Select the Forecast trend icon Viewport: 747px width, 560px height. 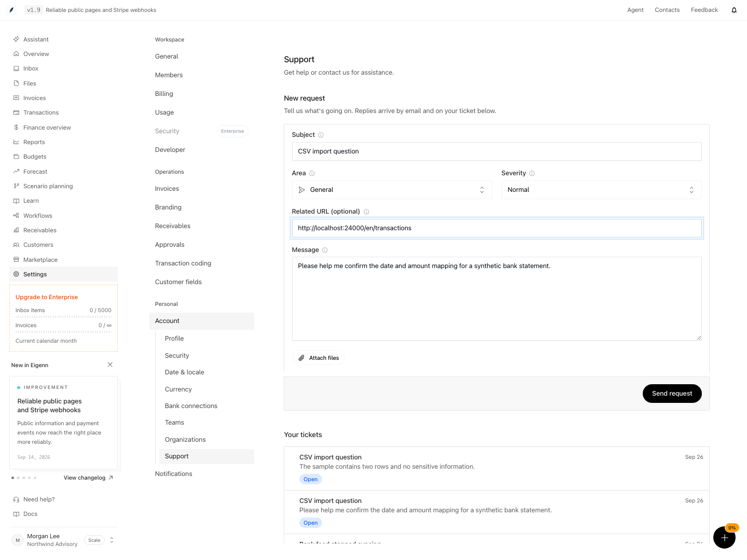tap(16, 172)
